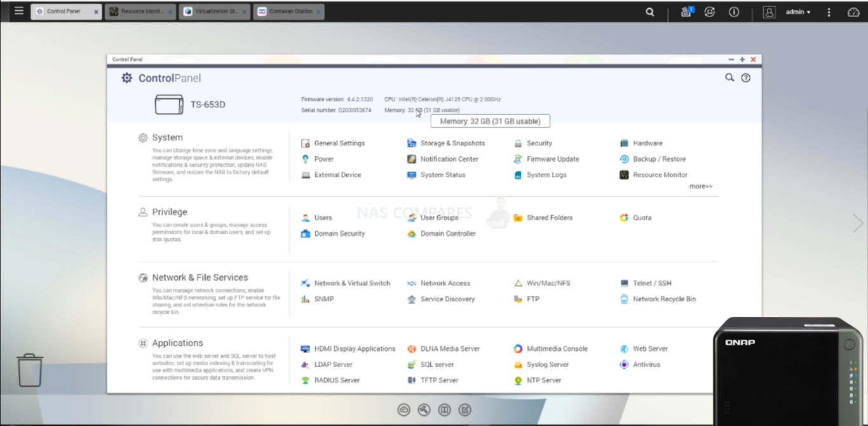The width and height of the screenshot is (868, 426).
Task: Open Hardware settings
Action: click(x=641, y=143)
